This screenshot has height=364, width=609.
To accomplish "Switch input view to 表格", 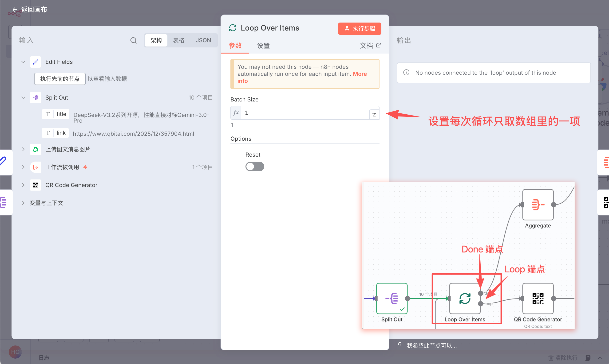I will tap(178, 40).
